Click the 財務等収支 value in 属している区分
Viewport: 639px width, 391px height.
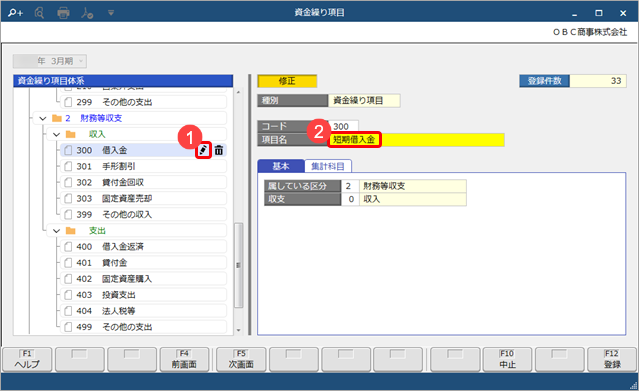pos(412,186)
